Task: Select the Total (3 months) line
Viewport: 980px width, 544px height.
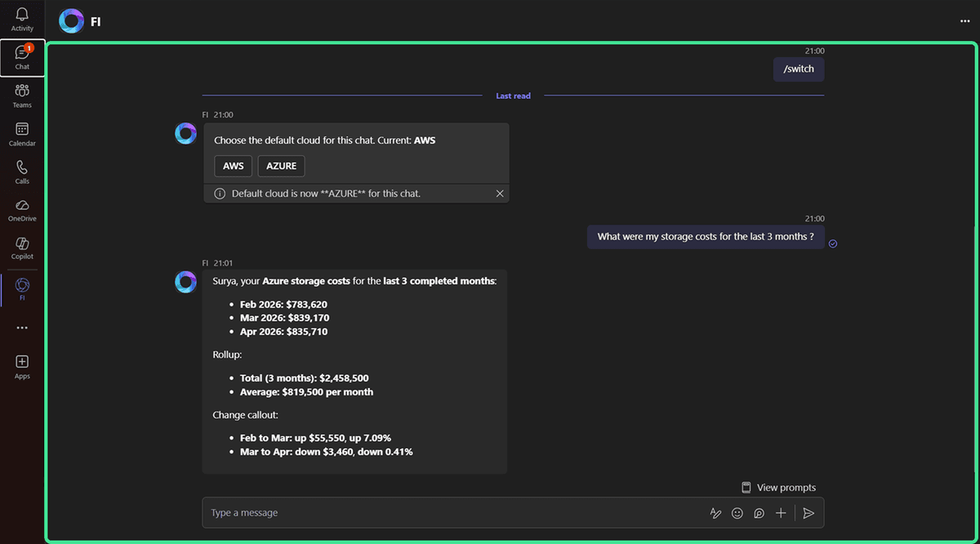Action: coord(304,378)
